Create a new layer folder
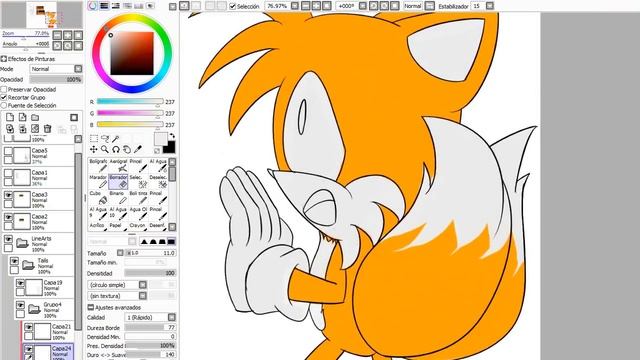640x360 pixels. pos(35,118)
